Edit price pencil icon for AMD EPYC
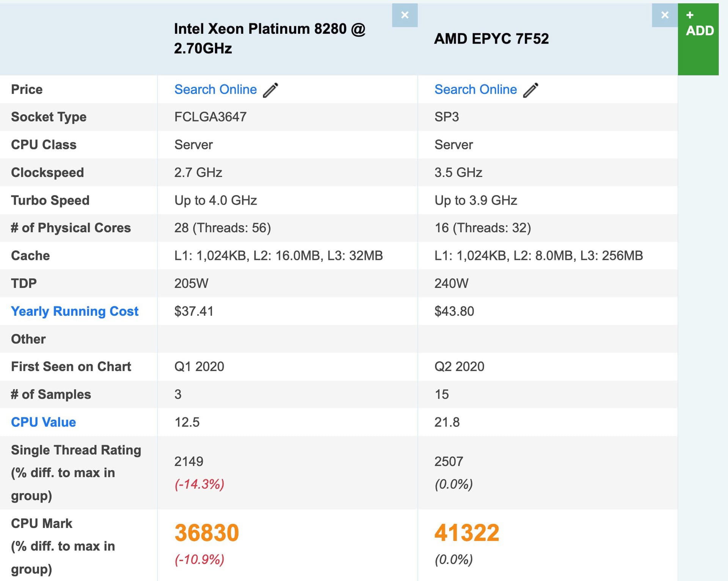728x581 pixels. pos(531,90)
